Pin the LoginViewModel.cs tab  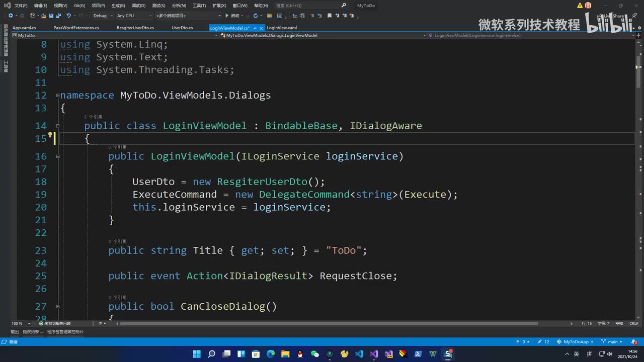pos(255,28)
